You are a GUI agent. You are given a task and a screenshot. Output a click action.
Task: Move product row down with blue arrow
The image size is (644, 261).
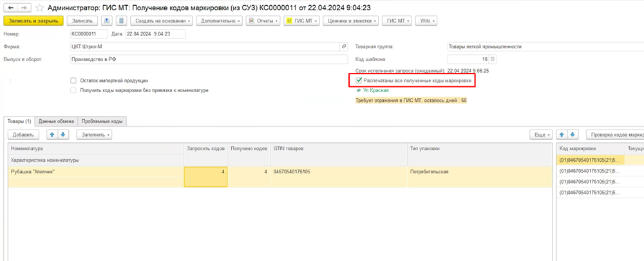pos(63,135)
